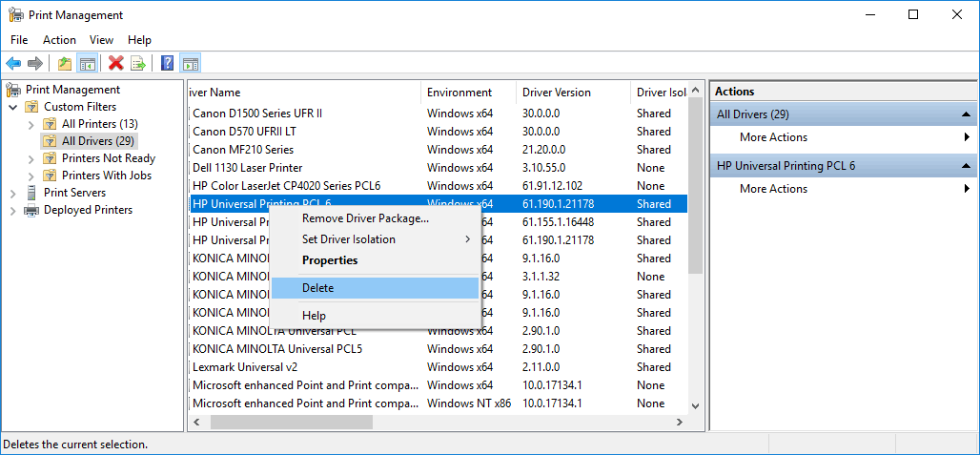This screenshot has height=455, width=980.
Task: Expand the All Printers (13) node
Action: point(31,124)
